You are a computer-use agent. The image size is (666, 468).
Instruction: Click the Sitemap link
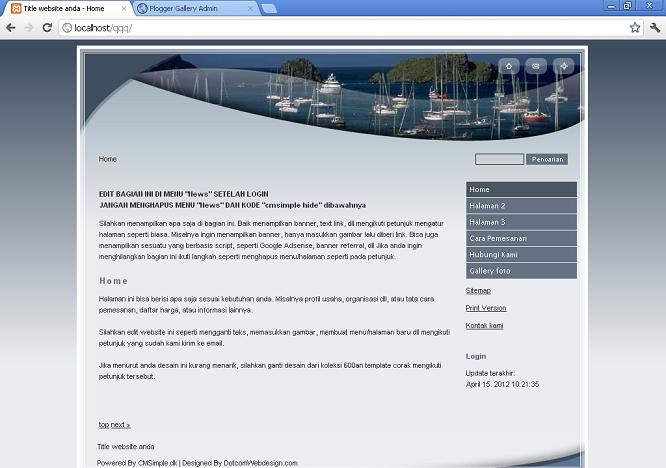click(478, 290)
